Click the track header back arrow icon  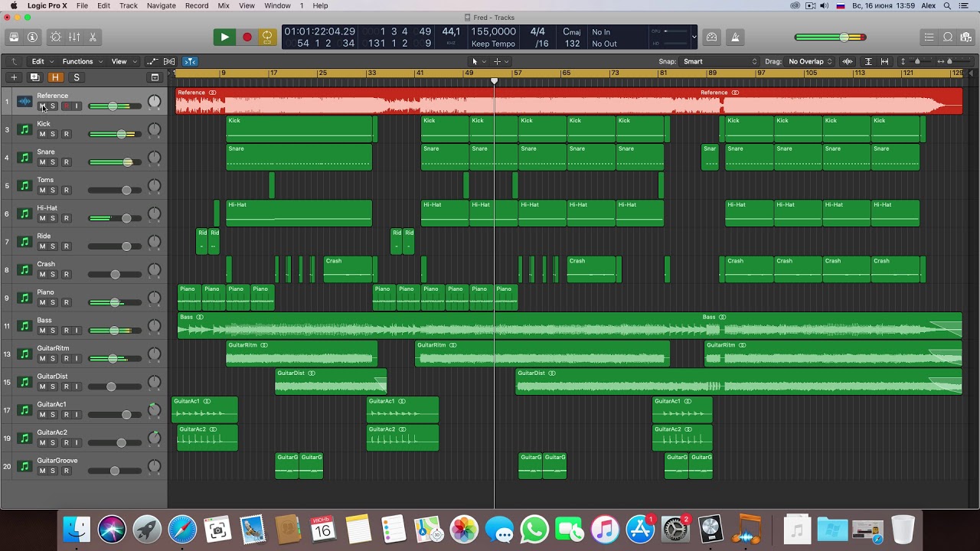click(13, 61)
